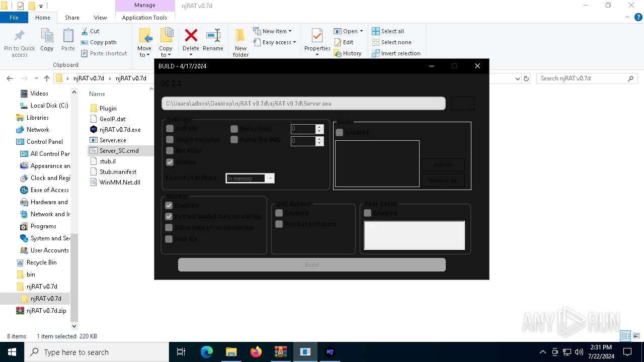Enable the Single instance checkbox
The width and height of the screenshot is (644, 362).
tap(170, 139)
